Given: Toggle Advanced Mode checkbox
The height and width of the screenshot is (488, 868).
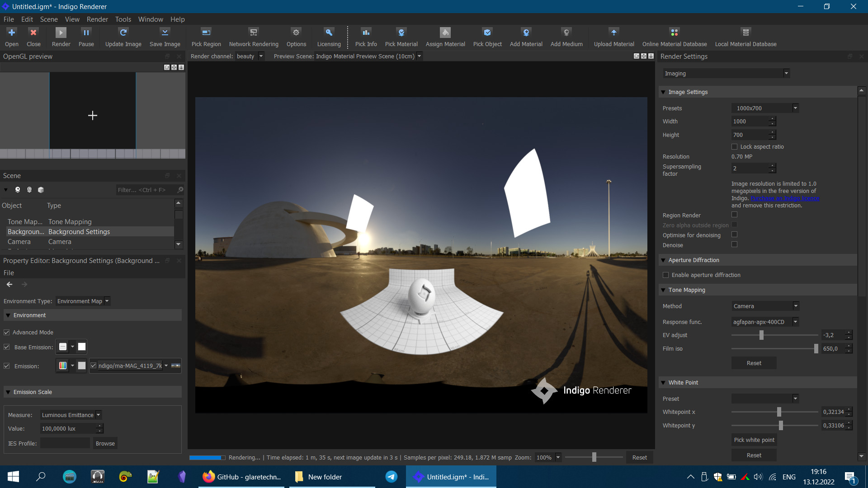Looking at the screenshot, I should tap(7, 333).
